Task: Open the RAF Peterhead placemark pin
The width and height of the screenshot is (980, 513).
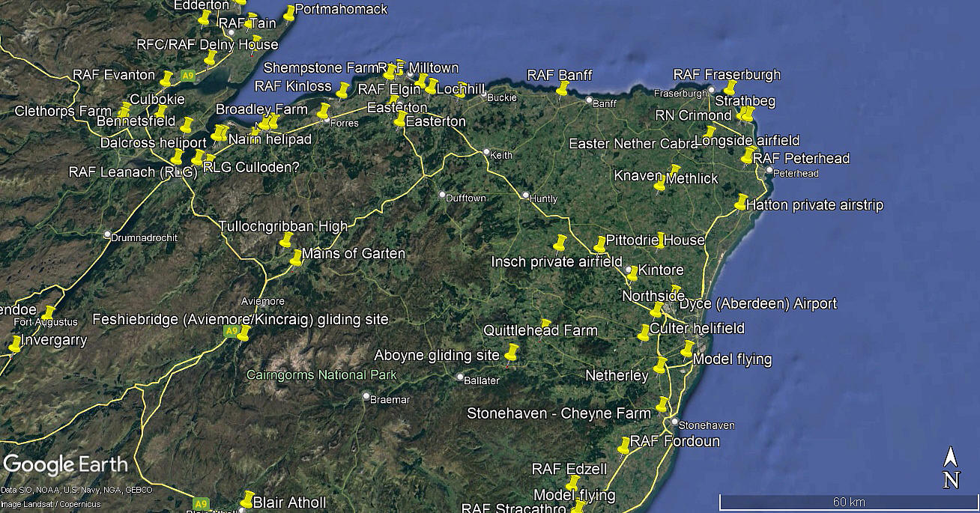Action: click(x=748, y=155)
